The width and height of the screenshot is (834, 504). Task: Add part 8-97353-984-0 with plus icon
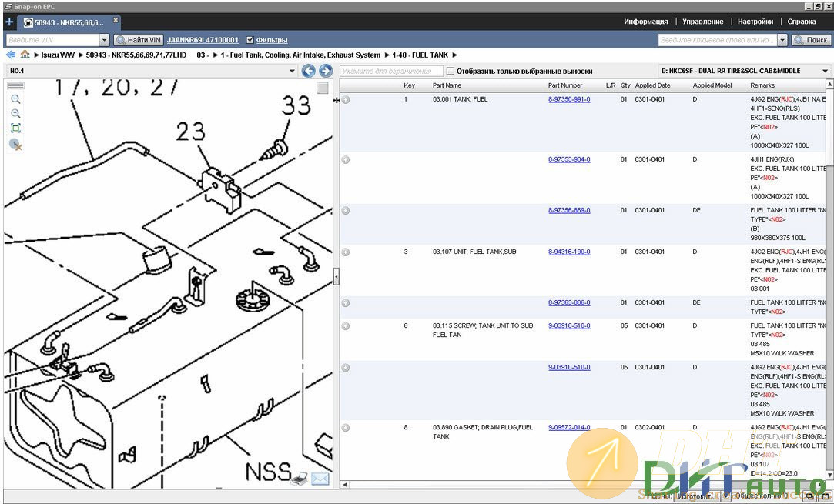pyautogui.click(x=346, y=159)
